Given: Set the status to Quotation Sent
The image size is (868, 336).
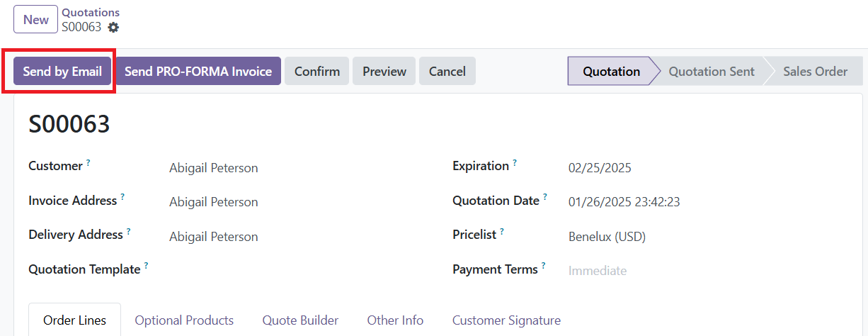Looking at the screenshot, I should click(x=712, y=71).
